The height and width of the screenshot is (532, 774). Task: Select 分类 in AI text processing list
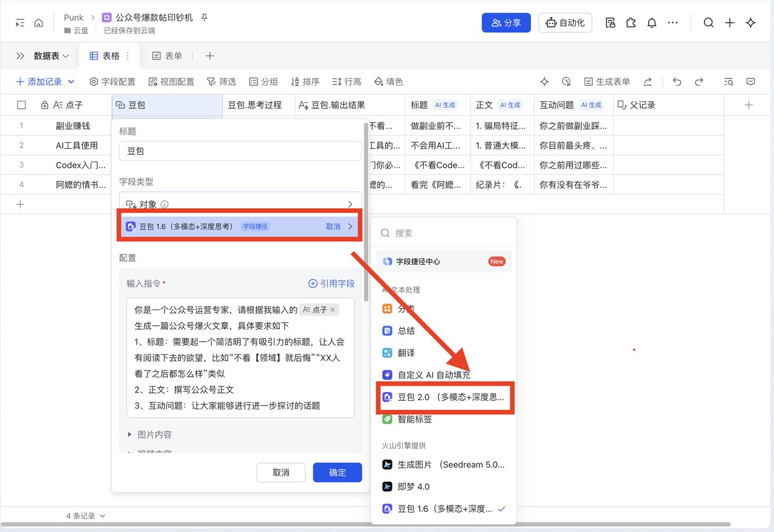(x=444, y=309)
